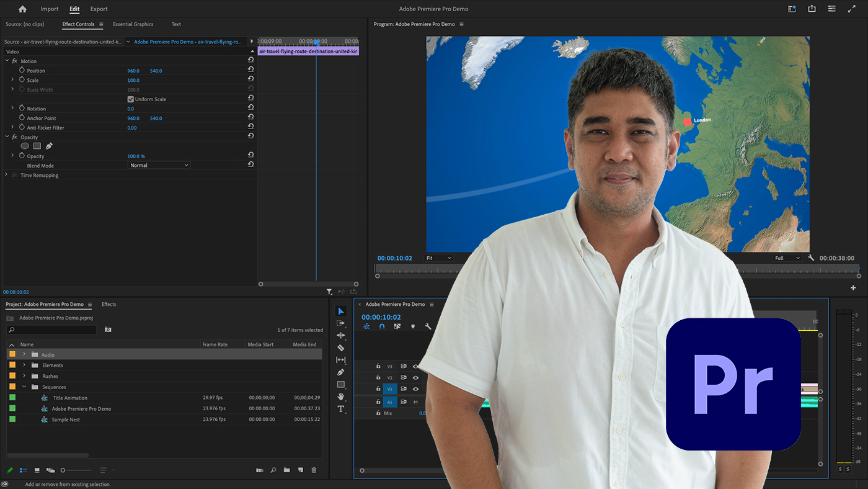This screenshot has width=868, height=489.
Task: Click the Project panel search field
Action: click(51, 330)
